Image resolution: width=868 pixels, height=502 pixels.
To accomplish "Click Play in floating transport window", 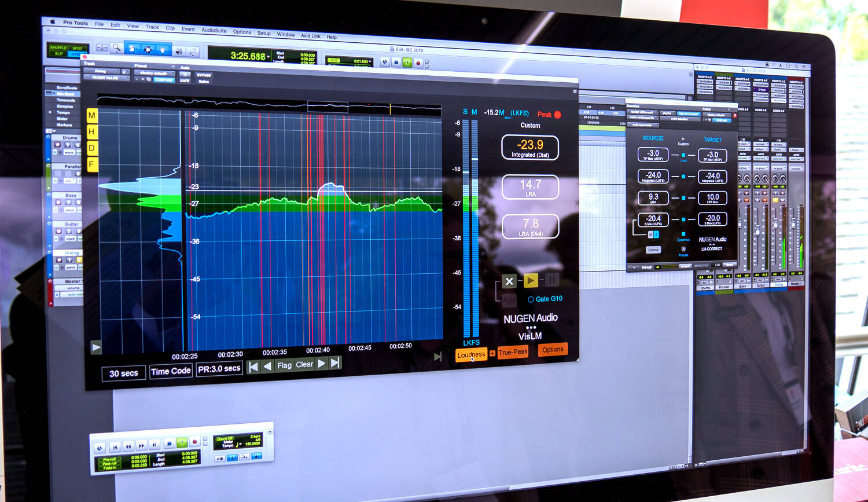I will 182,442.
